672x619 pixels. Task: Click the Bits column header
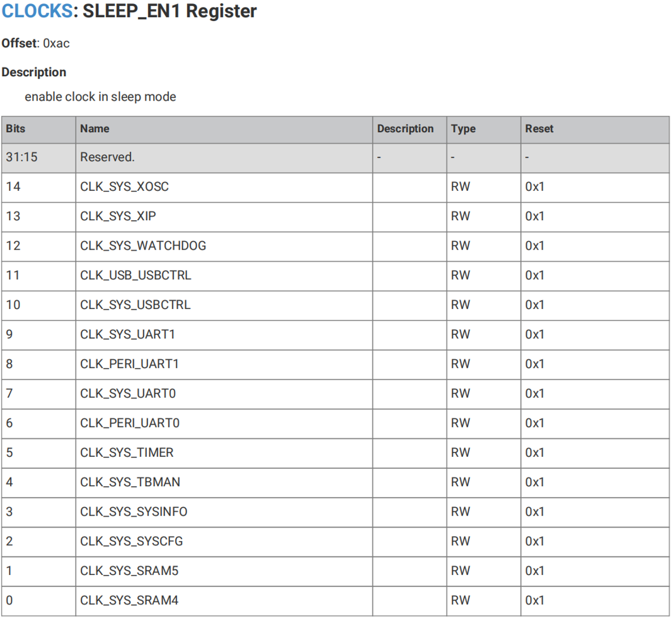click(16, 129)
